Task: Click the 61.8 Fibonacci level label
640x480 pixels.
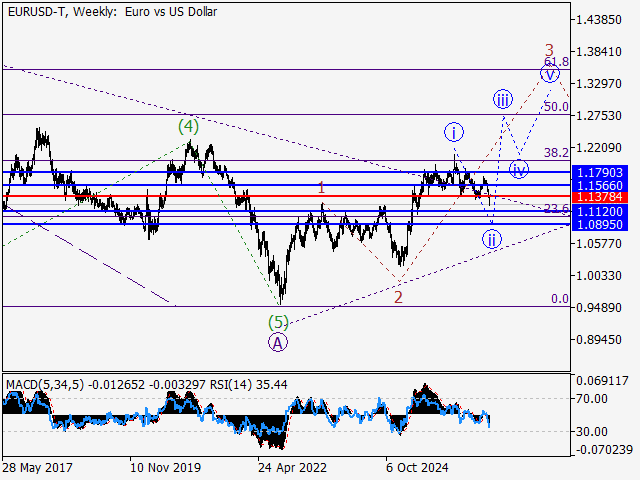Action: click(x=557, y=62)
